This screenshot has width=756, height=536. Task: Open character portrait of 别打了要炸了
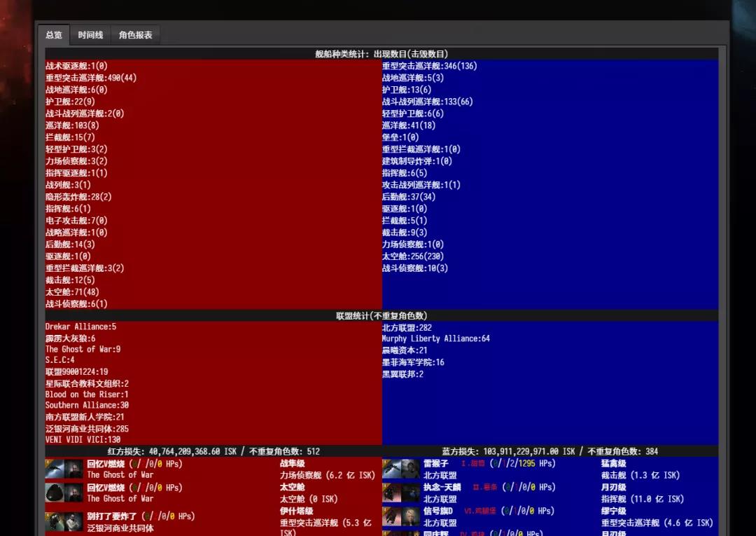point(73,522)
